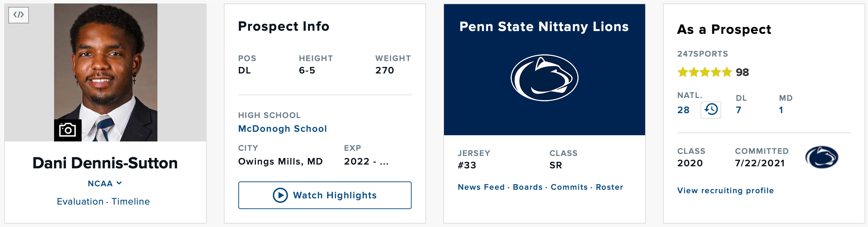The image size is (868, 227).
Task: Click View recruiting profile link
Action: click(x=725, y=190)
